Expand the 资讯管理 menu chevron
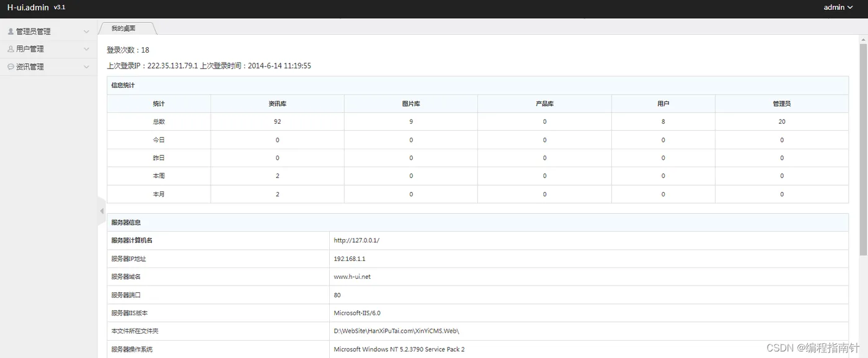The height and width of the screenshot is (358, 868). 87,66
